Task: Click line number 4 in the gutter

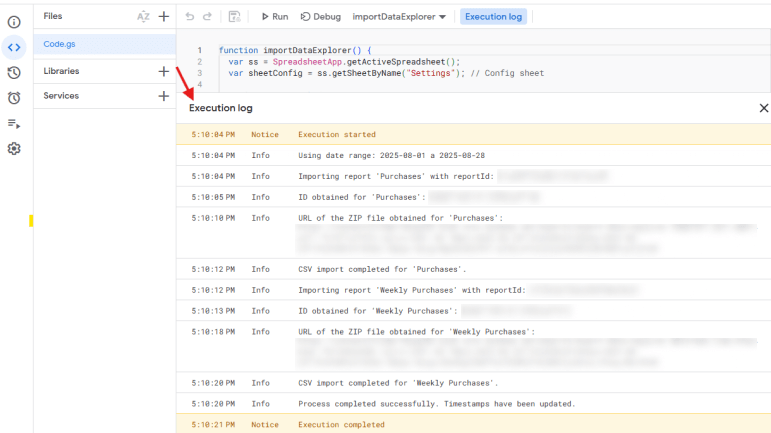Action: [200, 85]
